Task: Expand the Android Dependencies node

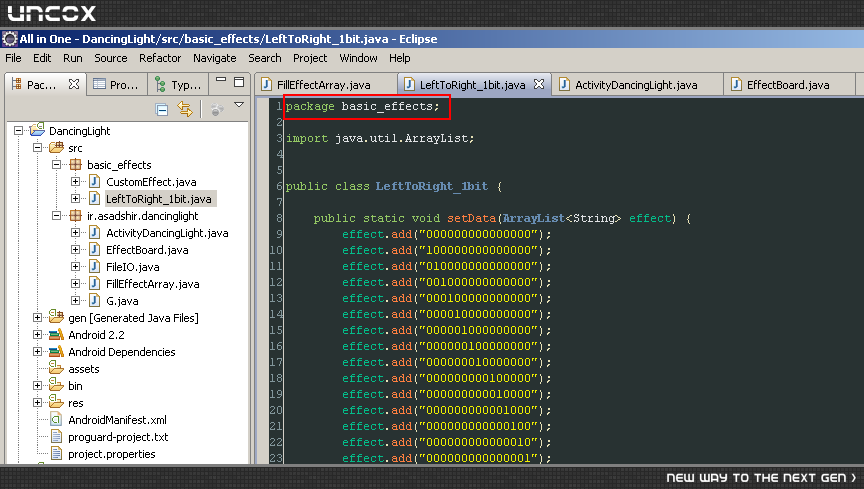Action: [37, 352]
